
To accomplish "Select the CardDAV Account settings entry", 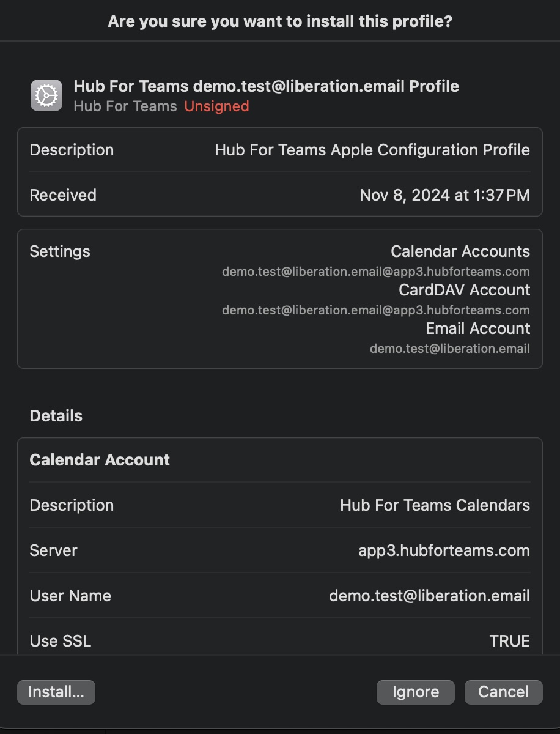I will tap(465, 290).
